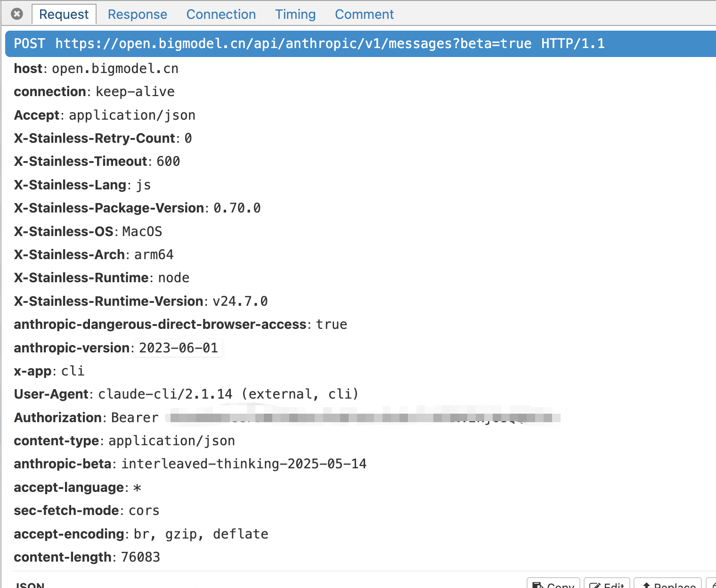Select the Request tab
Image resolution: width=716 pixels, height=588 pixels.
point(64,15)
